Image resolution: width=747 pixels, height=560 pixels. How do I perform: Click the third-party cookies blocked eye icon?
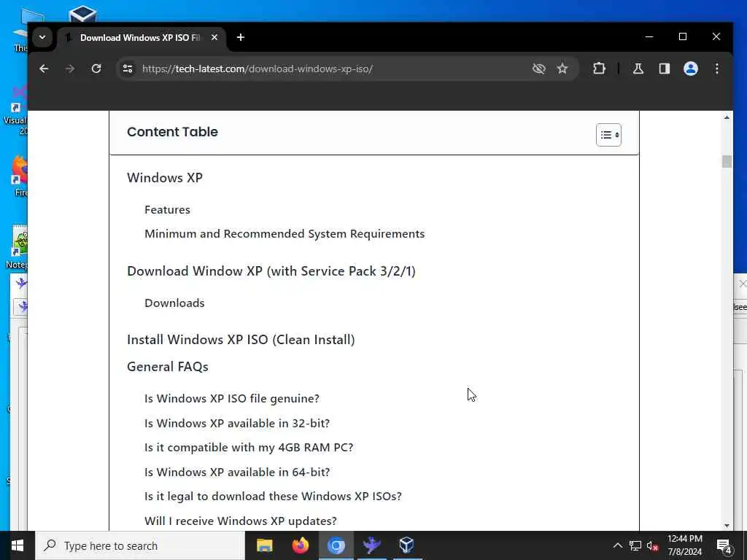(539, 69)
